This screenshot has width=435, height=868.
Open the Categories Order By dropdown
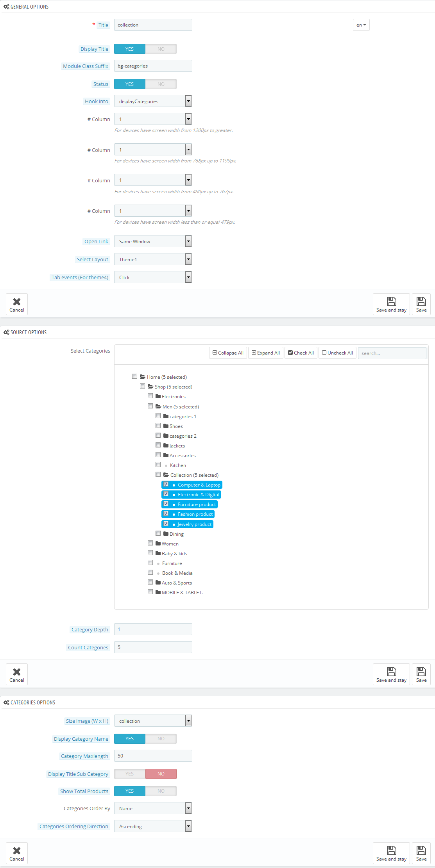point(153,808)
